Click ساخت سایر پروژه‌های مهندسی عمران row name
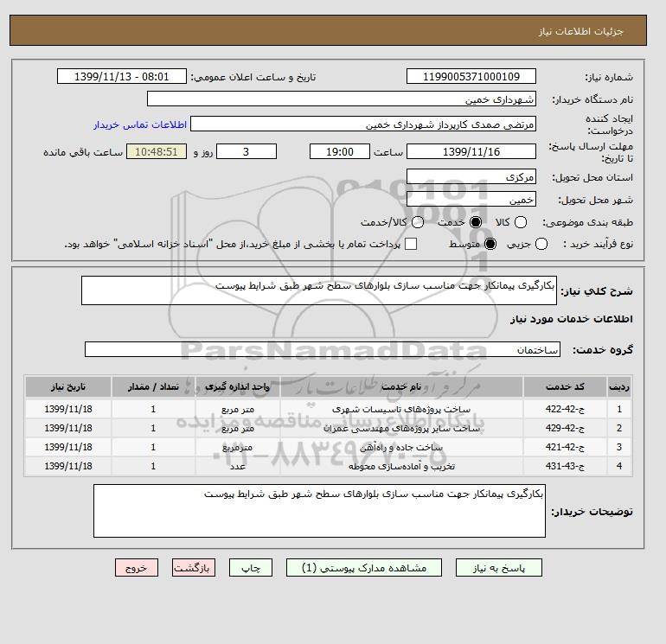The height and width of the screenshot is (644, 666). (401, 429)
